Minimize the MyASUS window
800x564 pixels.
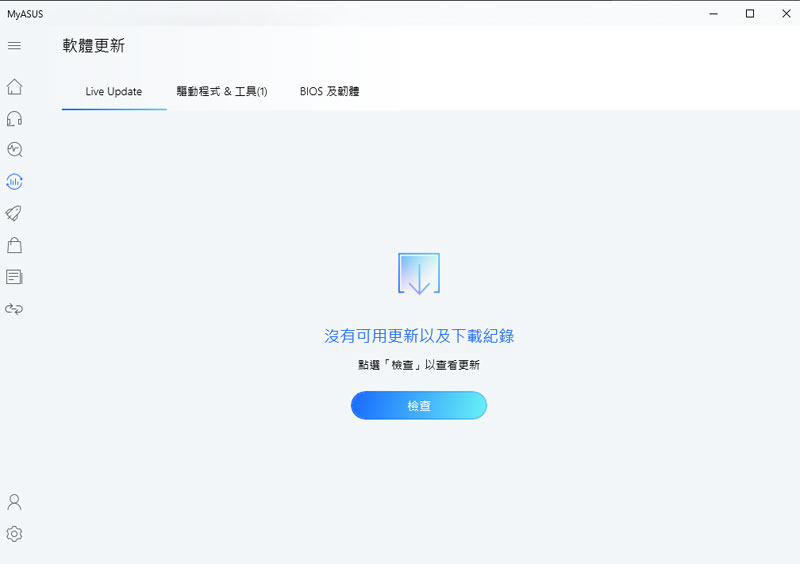pyautogui.click(x=713, y=14)
